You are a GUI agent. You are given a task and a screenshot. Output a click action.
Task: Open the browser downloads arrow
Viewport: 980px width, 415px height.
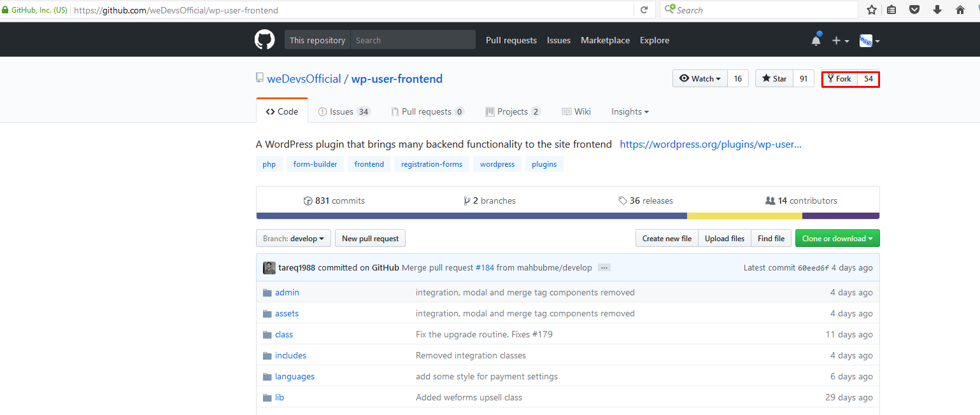(937, 10)
